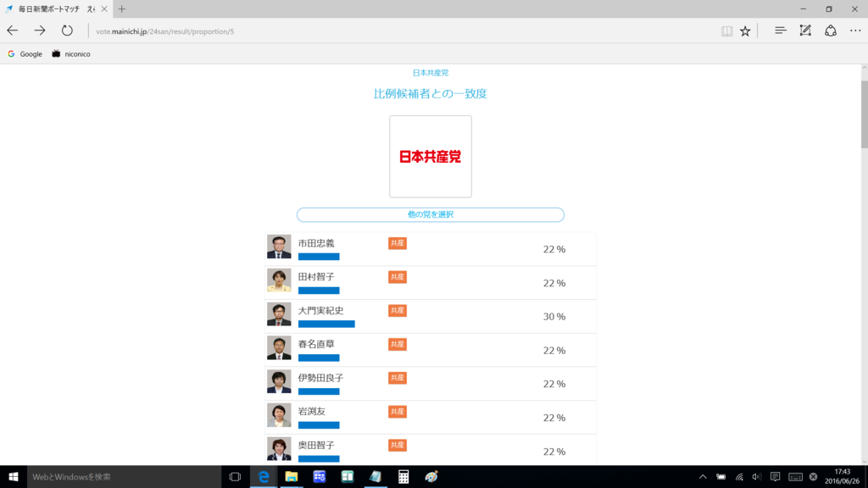868x488 pixels.
Task: Open File Explorer from the taskbar
Action: click(x=292, y=476)
